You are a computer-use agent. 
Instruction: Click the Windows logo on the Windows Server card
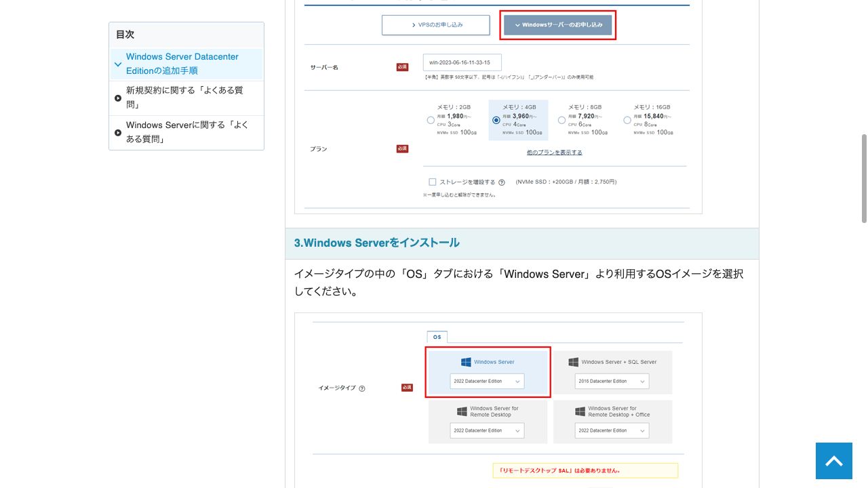pos(466,362)
